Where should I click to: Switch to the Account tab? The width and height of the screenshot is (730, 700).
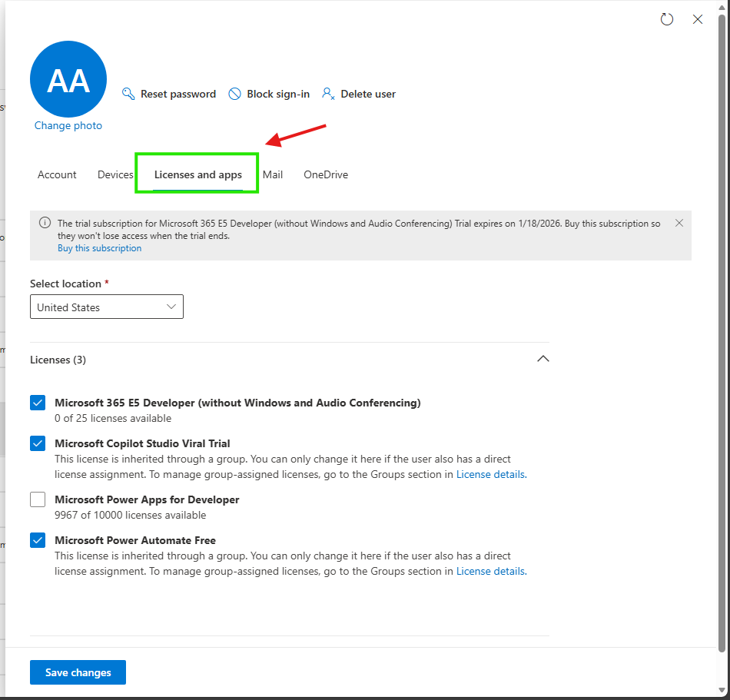[x=57, y=174]
